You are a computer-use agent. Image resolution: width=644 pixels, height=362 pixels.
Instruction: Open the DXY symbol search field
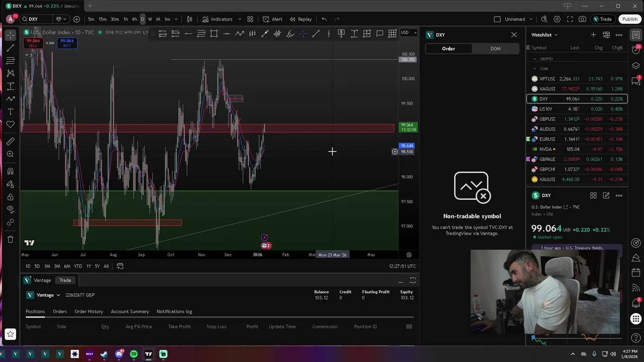coord(38,19)
